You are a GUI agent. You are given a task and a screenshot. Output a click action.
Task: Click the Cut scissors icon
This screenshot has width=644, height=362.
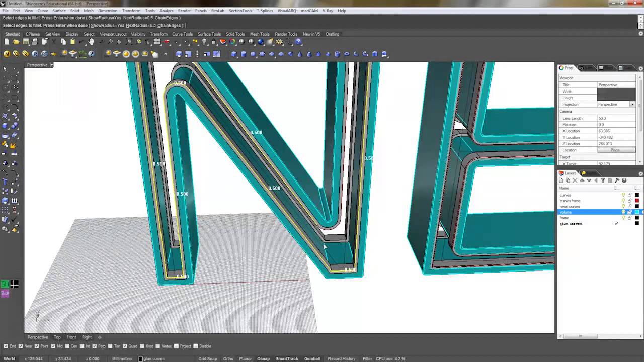tap(54, 42)
